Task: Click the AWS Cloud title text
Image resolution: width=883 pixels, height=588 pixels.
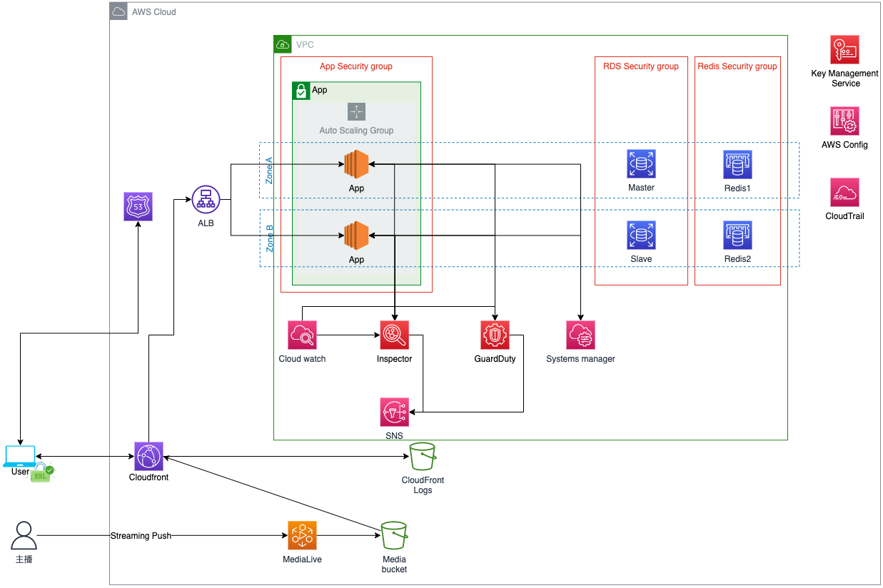Action: 154,12
